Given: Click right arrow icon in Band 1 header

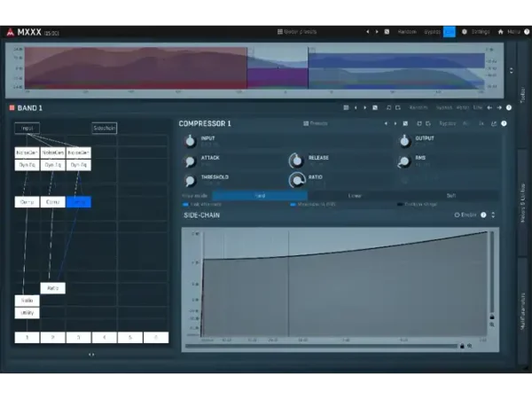Looking at the screenshot, I should 499,107.
